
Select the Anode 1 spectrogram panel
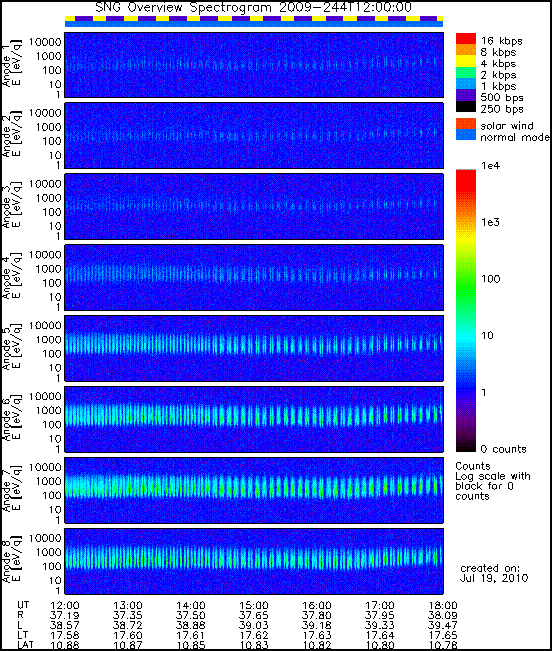(254, 65)
